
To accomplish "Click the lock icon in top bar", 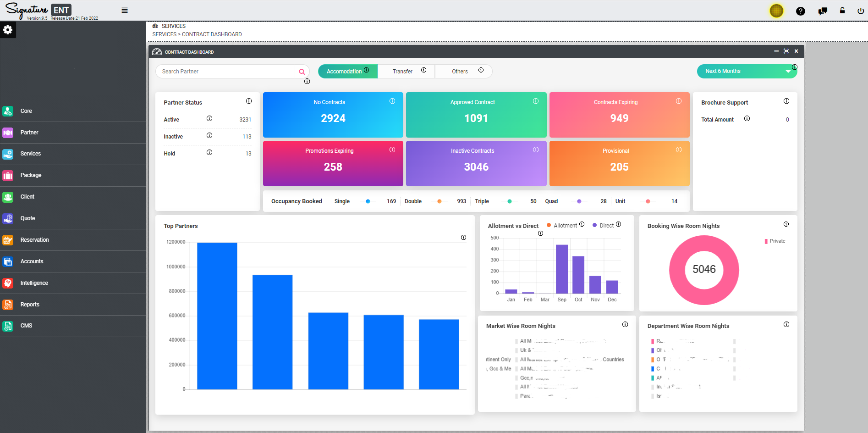I will (842, 11).
